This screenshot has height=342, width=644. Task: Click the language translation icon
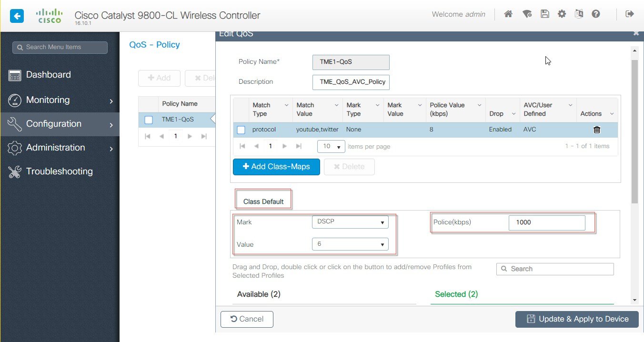[579, 14]
